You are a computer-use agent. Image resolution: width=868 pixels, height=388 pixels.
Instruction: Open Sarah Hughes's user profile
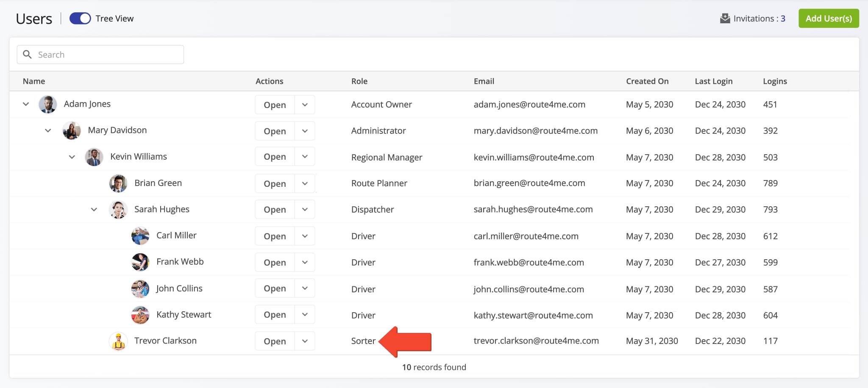(x=275, y=209)
